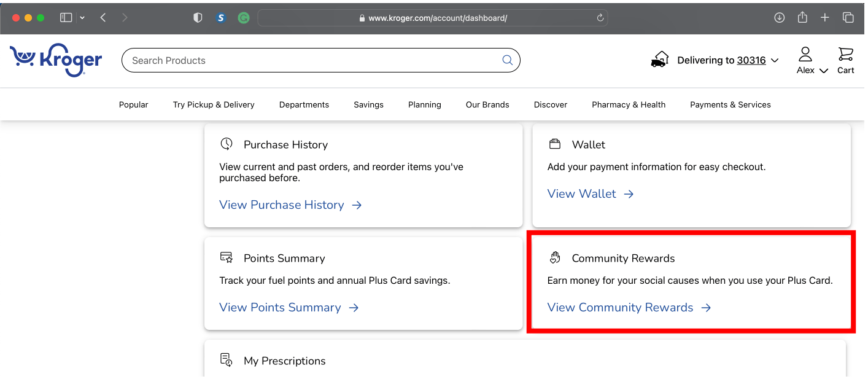Click the Kroger logo
The height and width of the screenshot is (379, 868).
point(56,60)
